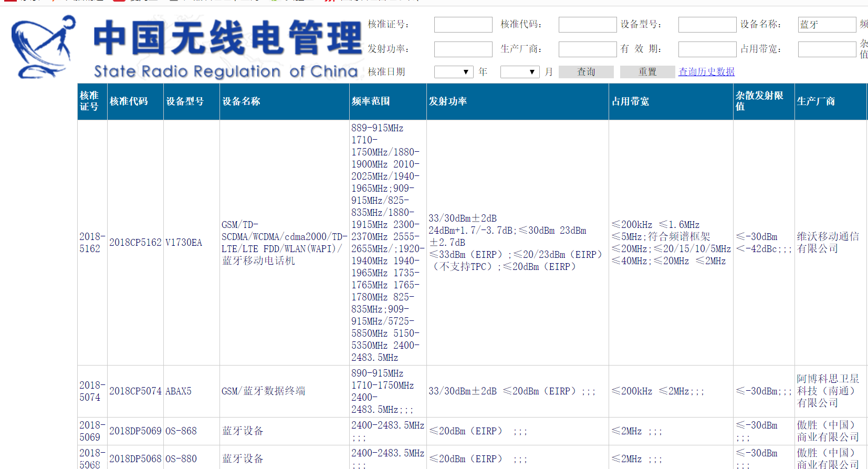Select the OS-880 model cell
The height and width of the screenshot is (469, 868).
pyautogui.click(x=192, y=458)
